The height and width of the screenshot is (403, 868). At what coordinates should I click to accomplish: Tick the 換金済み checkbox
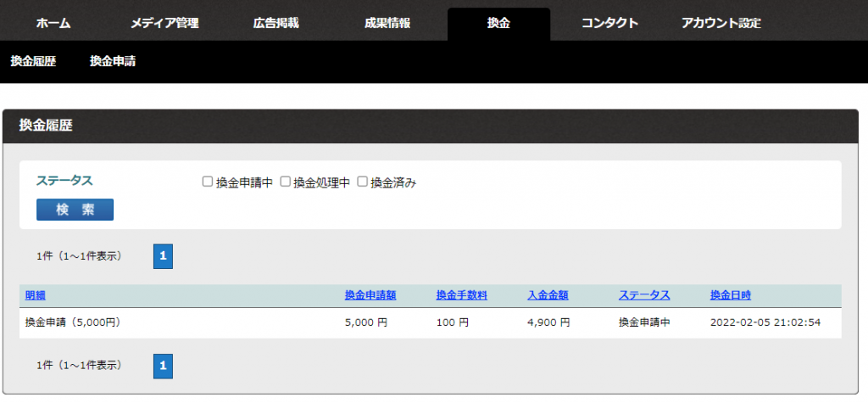tap(362, 182)
